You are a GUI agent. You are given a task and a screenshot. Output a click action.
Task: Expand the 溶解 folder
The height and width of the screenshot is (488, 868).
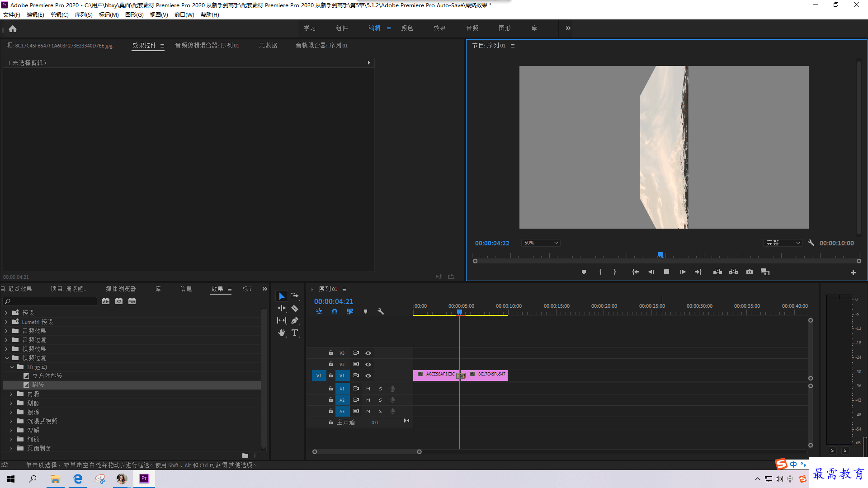[x=12, y=430]
